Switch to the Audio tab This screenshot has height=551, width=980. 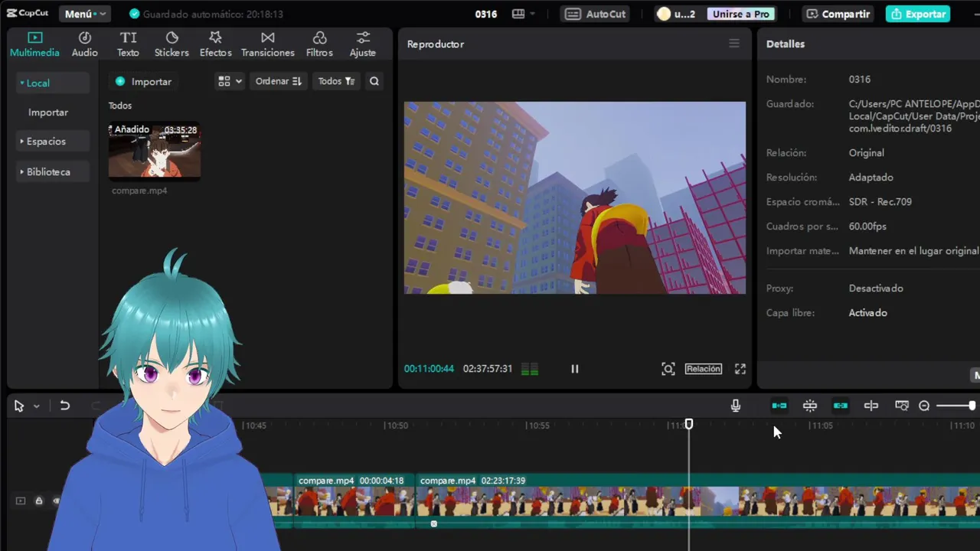(x=84, y=44)
